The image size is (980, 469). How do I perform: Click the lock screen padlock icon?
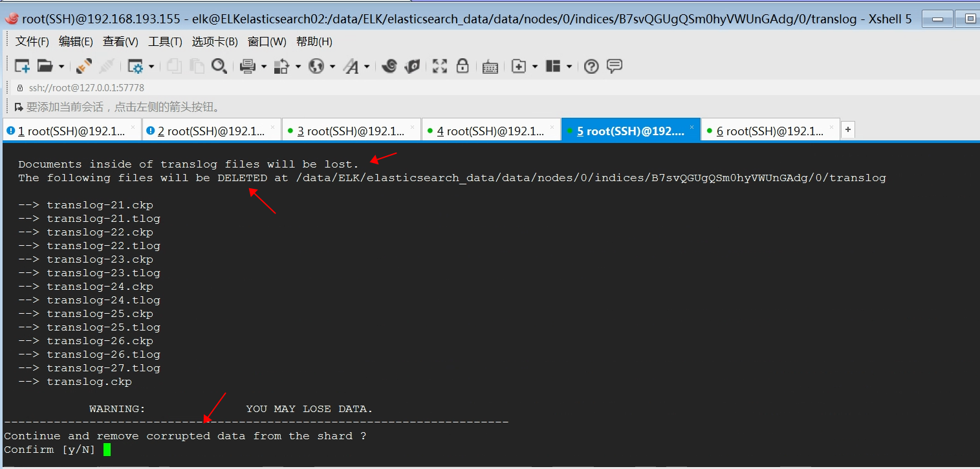[463, 66]
